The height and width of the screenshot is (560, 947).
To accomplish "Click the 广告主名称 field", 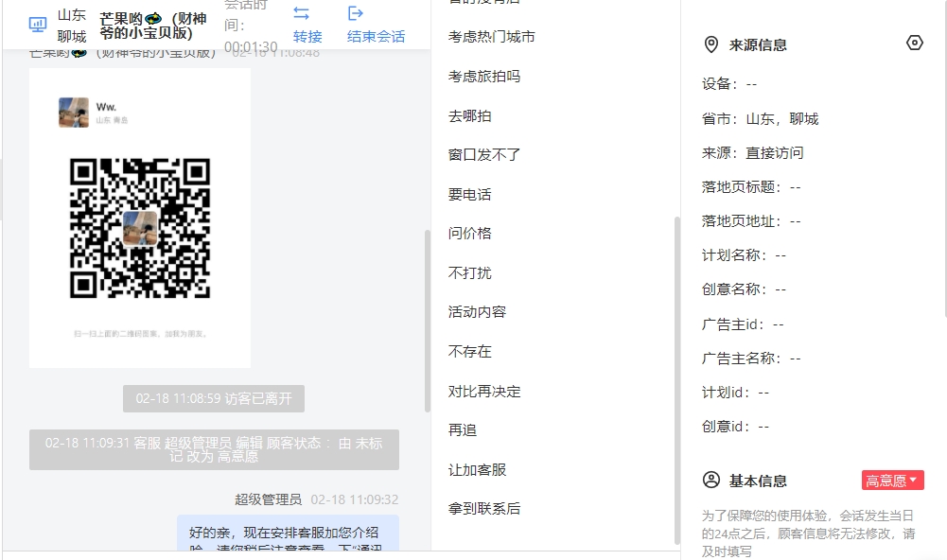I will (751, 359).
